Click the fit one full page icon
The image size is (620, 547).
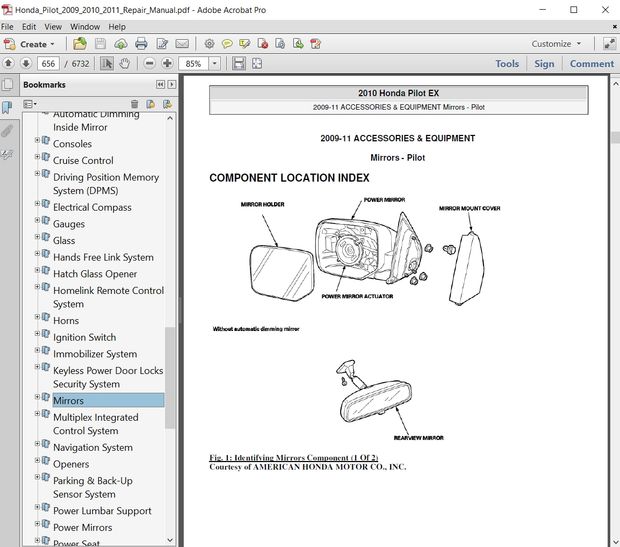(x=257, y=63)
